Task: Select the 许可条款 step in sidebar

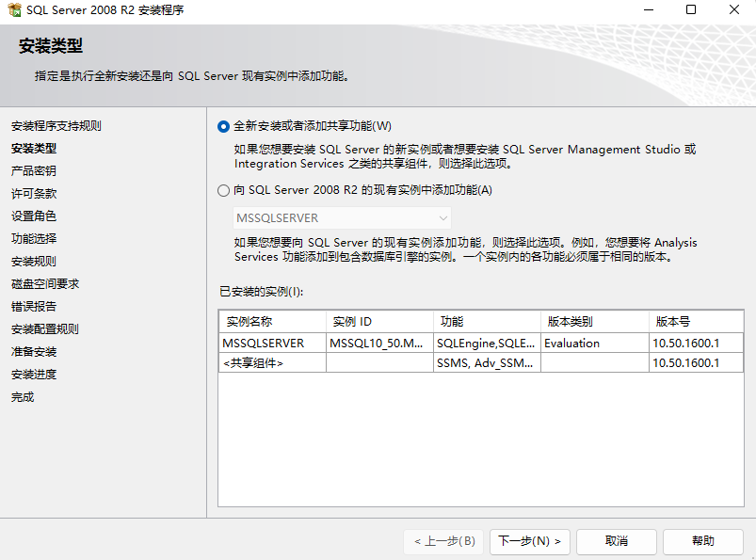Action: click(34, 194)
